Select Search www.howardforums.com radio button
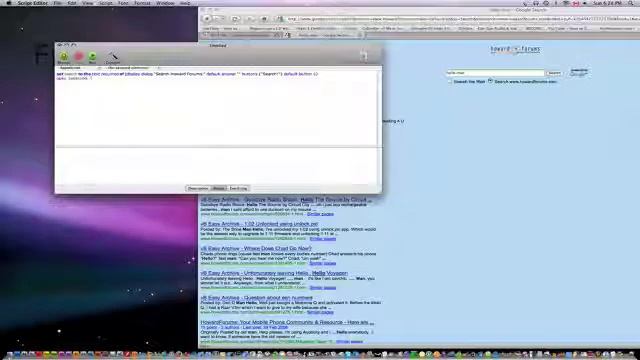The image size is (640, 360). point(490,81)
